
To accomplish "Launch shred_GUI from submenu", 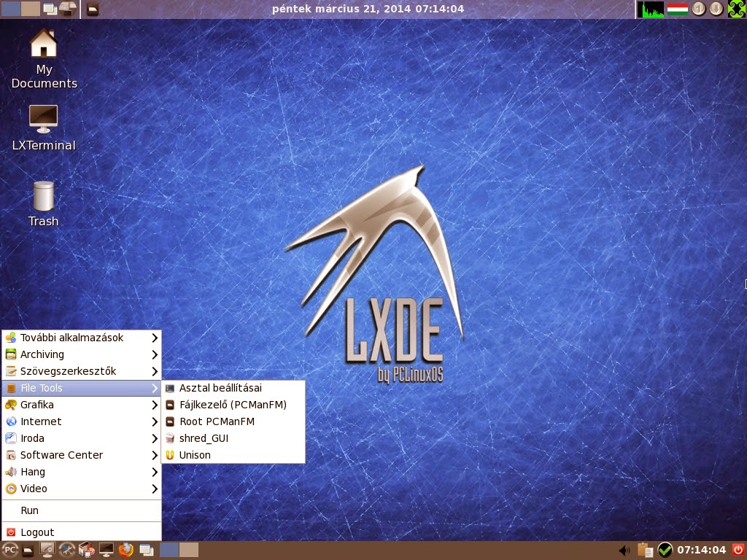I will 233,438.
